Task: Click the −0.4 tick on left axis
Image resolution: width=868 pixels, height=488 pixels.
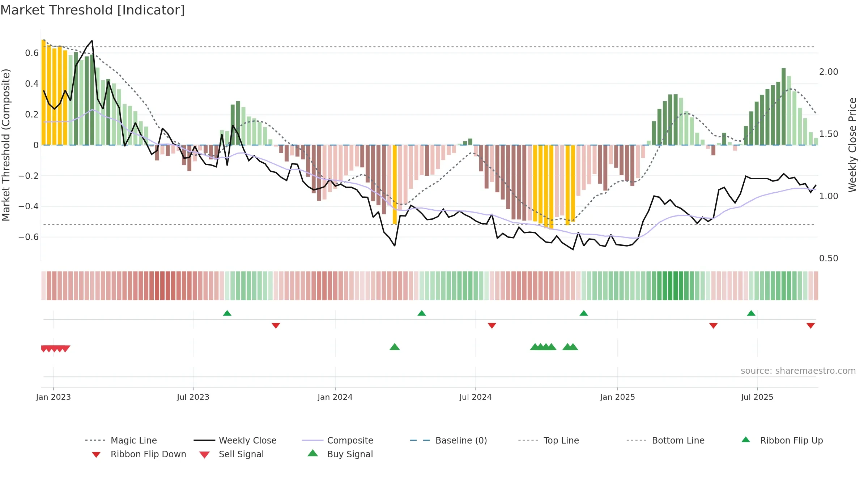Action: (x=29, y=206)
